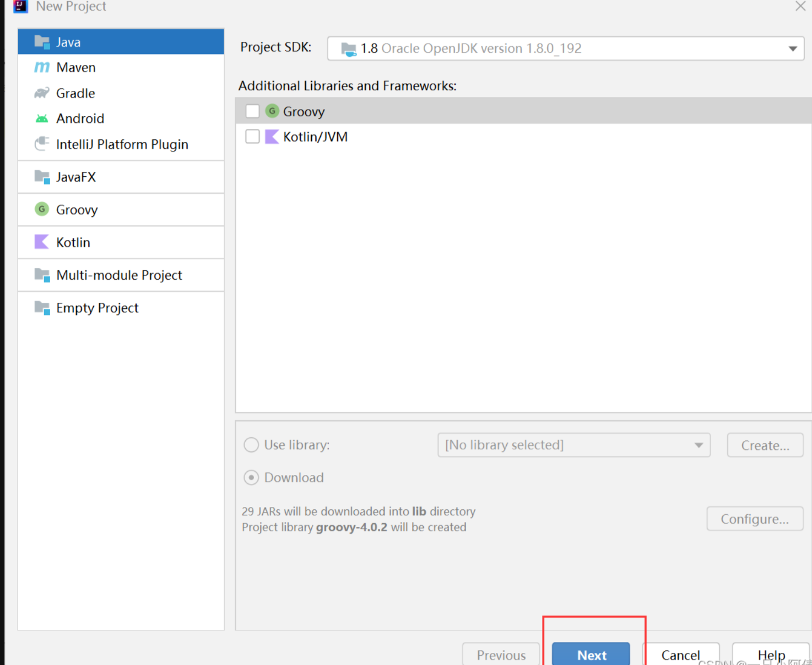Choose the Download radio option
This screenshot has height=665, width=812.
[x=251, y=477]
